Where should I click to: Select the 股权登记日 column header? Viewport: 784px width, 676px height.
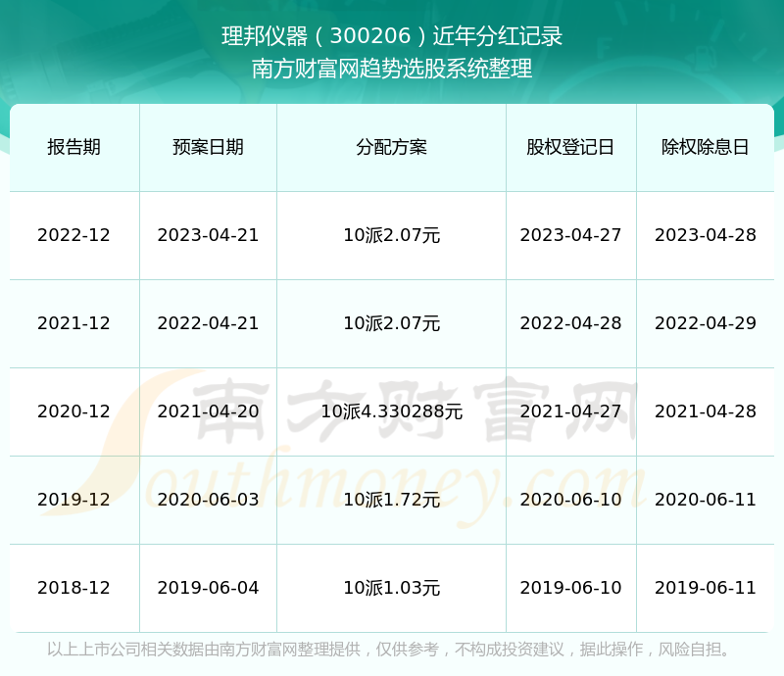click(570, 147)
